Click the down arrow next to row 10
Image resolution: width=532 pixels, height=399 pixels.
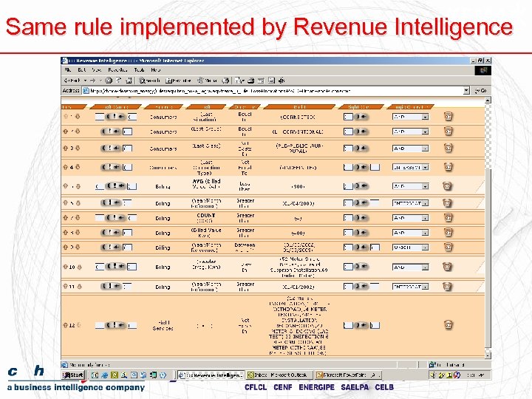[x=79, y=267]
